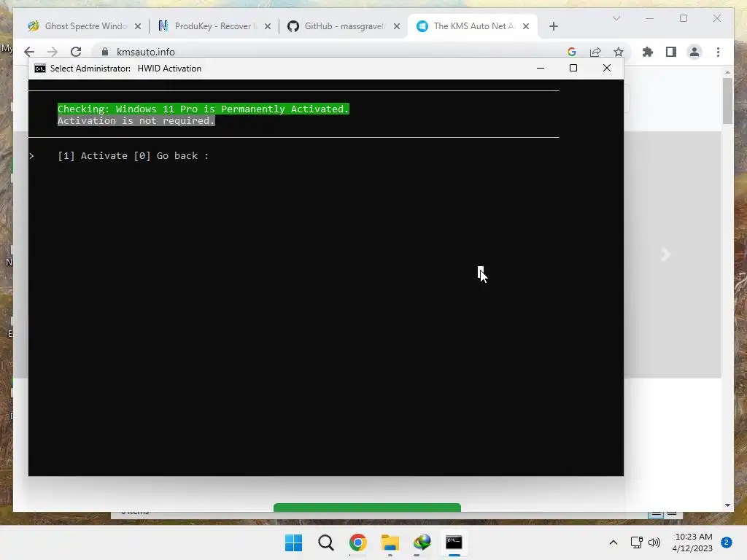Show hidden system tray icons
This screenshot has width=747, height=560.
(x=613, y=542)
